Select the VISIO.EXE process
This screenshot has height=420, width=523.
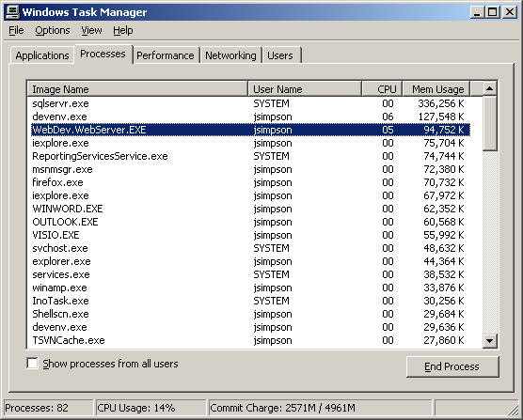point(250,235)
